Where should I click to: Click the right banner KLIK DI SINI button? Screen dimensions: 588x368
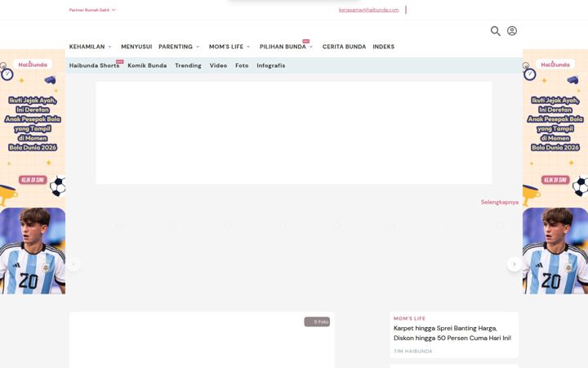555,180
